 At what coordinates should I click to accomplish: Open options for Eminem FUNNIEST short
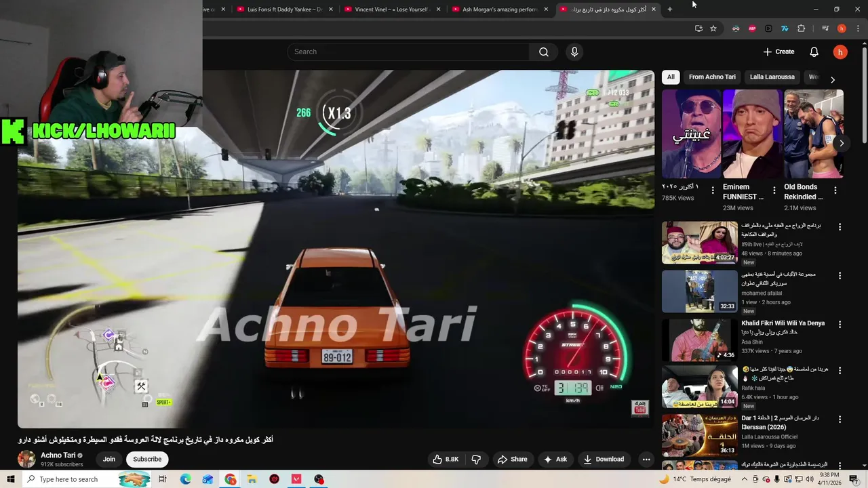pyautogui.click(x=774, y=190)
